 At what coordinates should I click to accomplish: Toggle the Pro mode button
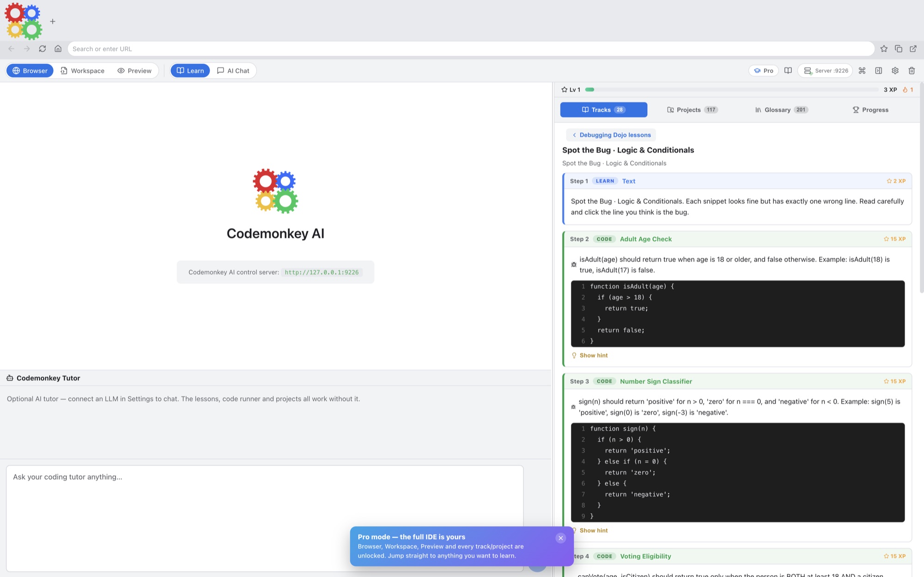(x=763, y=71)
